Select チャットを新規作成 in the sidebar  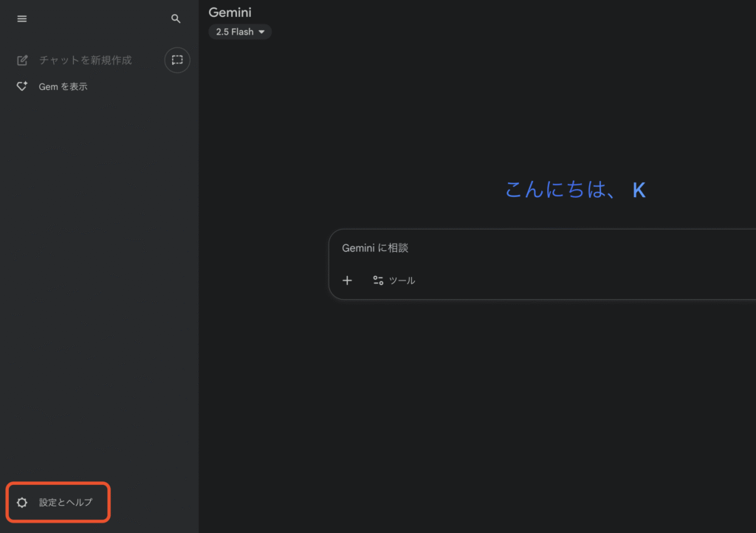point(85,61)
